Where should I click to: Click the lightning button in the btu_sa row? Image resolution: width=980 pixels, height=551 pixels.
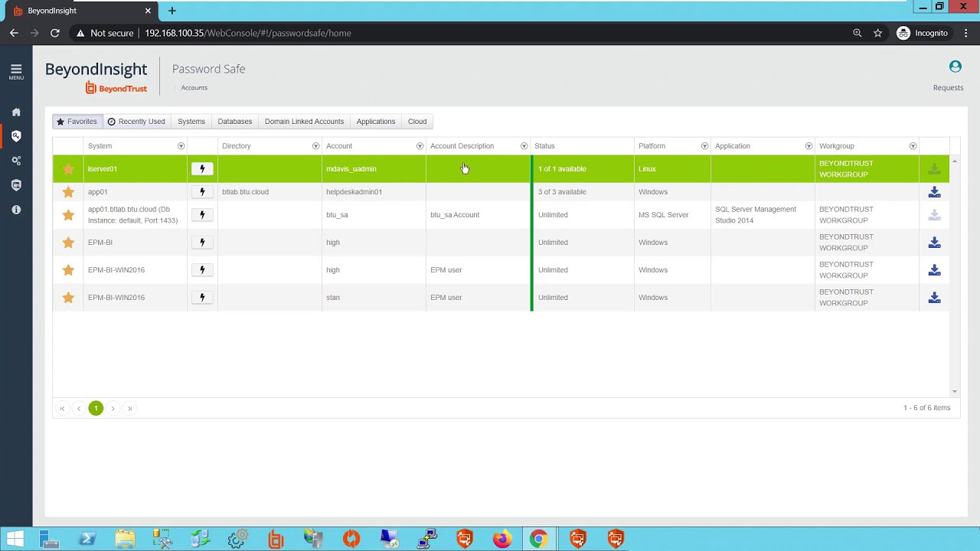click(202, 215)
